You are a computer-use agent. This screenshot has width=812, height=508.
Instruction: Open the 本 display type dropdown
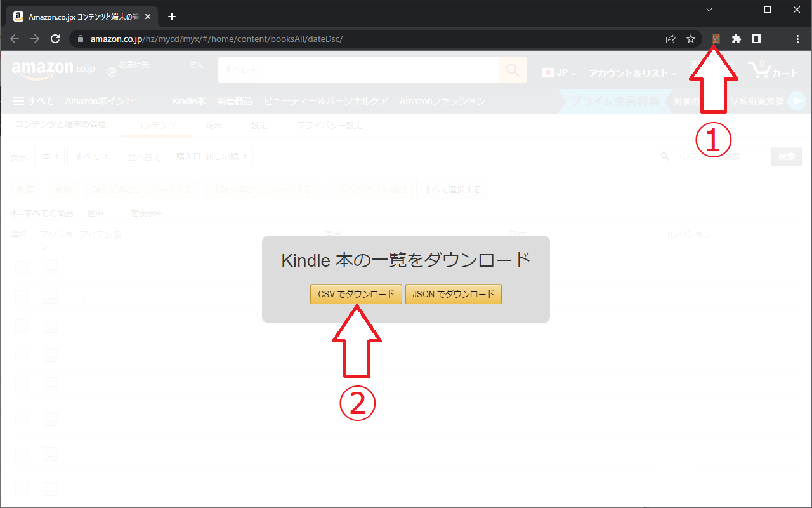49,156
